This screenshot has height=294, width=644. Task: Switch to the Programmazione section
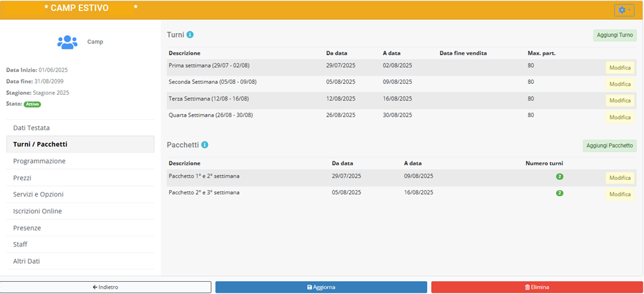pos(39,161)
